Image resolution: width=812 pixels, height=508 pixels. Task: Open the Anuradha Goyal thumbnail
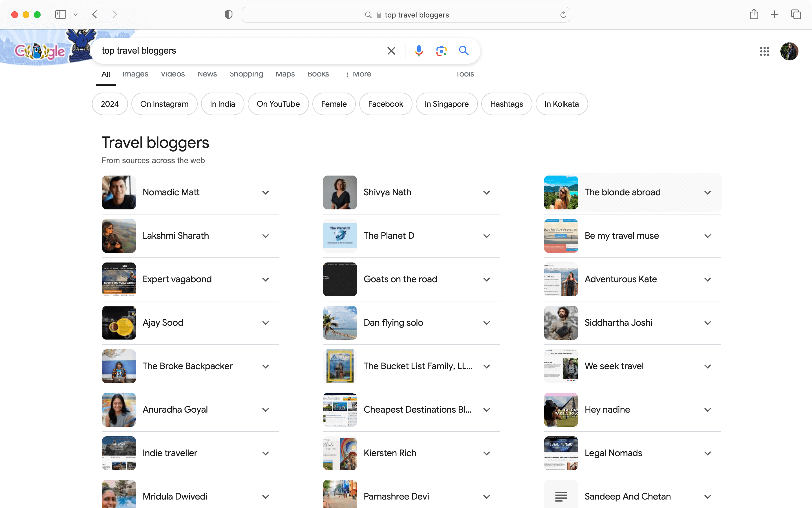click(119, 410)
